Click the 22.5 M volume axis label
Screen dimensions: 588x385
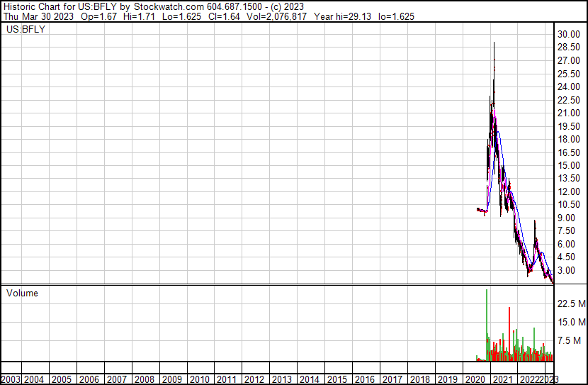pyautogui.click(x=571, y=303)
